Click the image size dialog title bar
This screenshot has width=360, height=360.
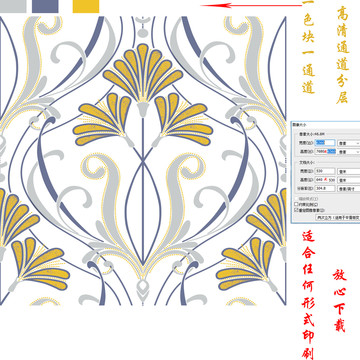tap(326, 124)
